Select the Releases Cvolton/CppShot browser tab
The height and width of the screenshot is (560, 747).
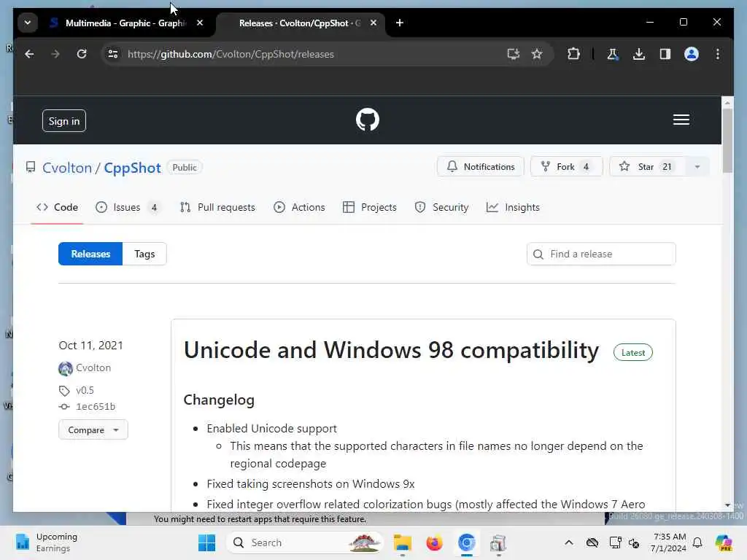click(300, 23)
